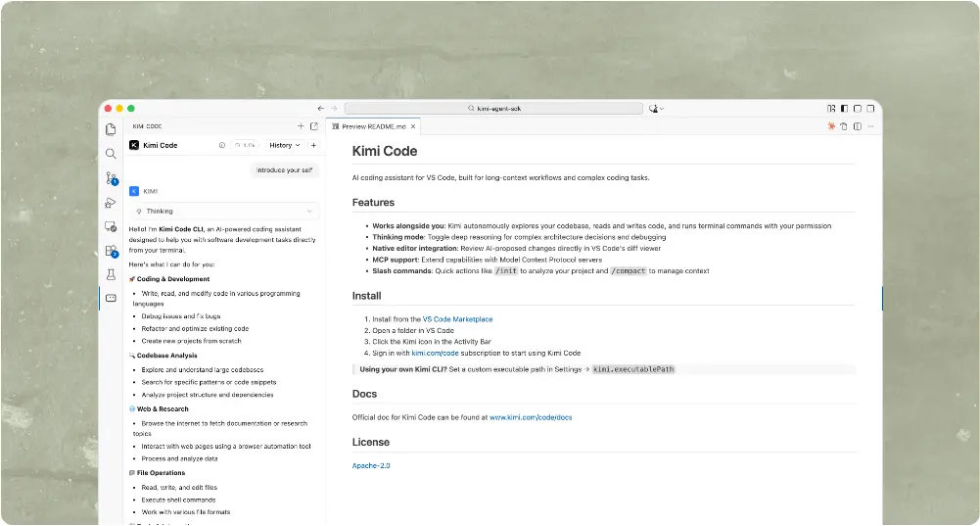
Task: Open the editor More Actions ellipsis menu
Action: tap(871, 126)
